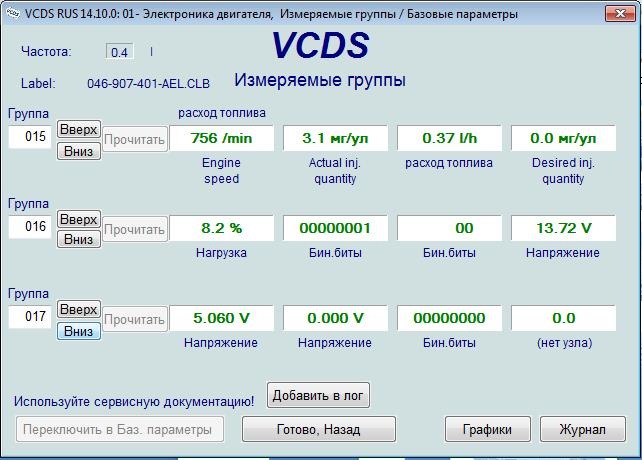Click Прочитать for group 016

[135, 229]
